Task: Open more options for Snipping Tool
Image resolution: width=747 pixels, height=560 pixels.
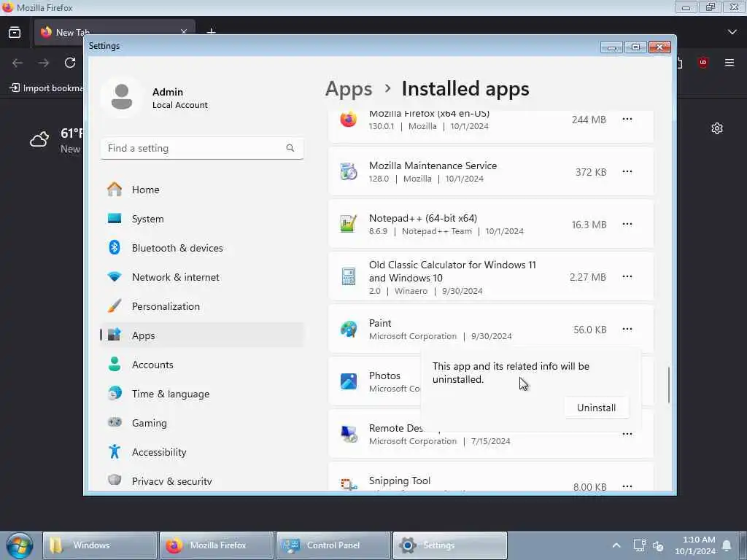Action: (627, 486)
